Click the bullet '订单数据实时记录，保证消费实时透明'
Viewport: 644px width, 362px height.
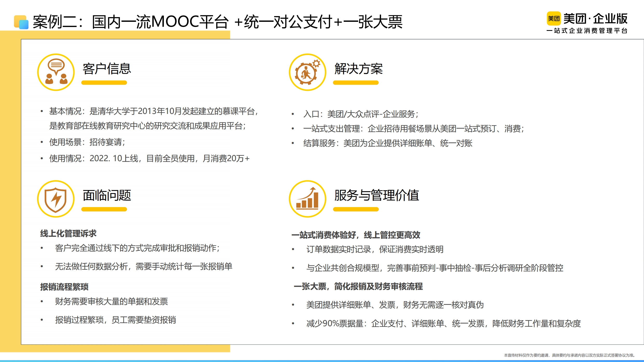pyautogui.click(x=375, y=250)
